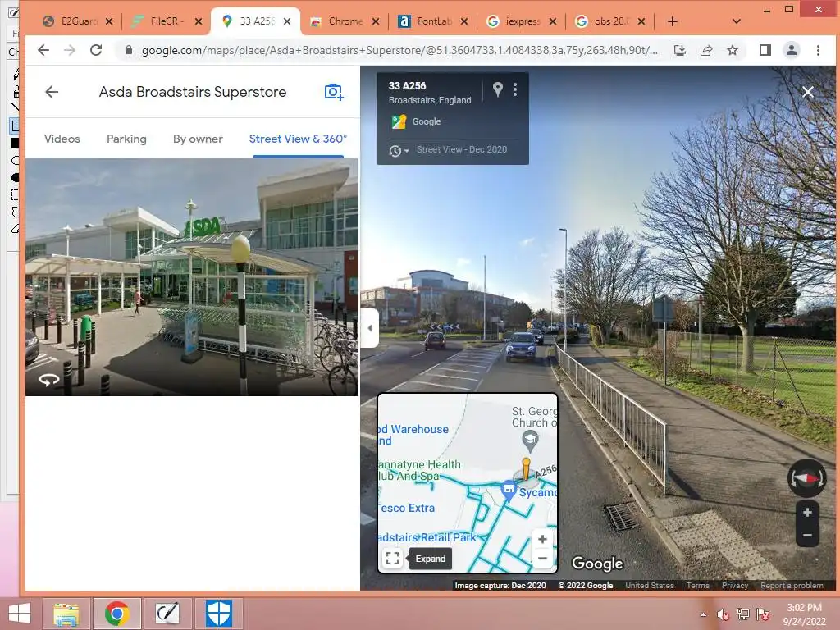Image resolution: width=840 pixels, height=630 pixels.
Task: Open the tab search dropdown chevron
Action: tap(737, 21)
